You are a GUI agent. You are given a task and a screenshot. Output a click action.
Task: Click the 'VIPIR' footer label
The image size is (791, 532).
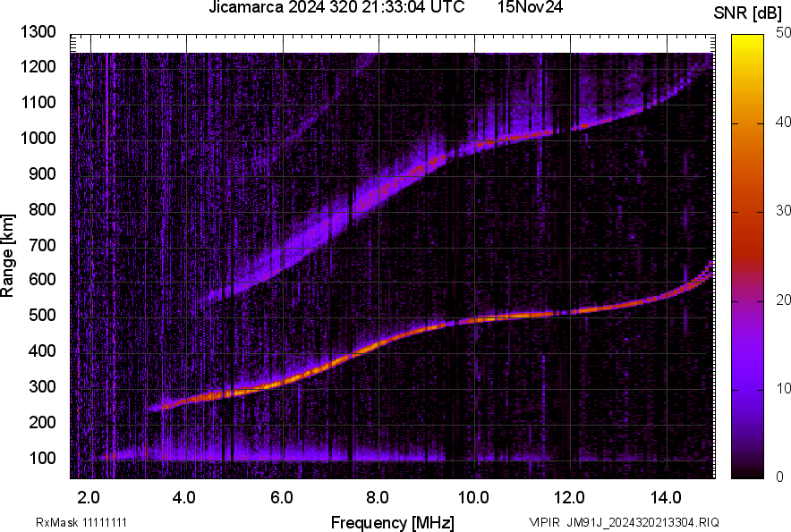544,522
